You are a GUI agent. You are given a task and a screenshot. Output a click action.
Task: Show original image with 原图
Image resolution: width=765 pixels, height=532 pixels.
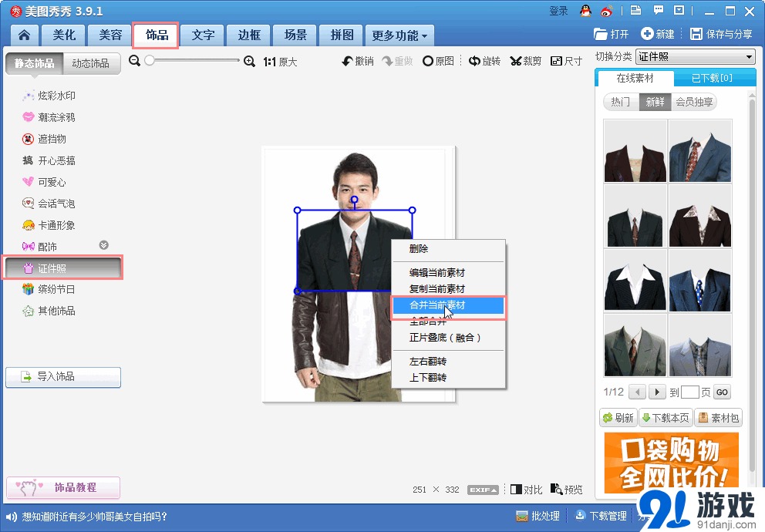(438, 62)
